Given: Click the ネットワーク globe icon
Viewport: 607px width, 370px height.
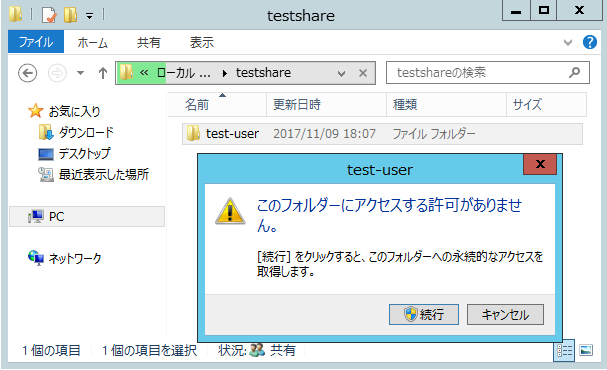Looking at the screenshot, I should point(36,258).
